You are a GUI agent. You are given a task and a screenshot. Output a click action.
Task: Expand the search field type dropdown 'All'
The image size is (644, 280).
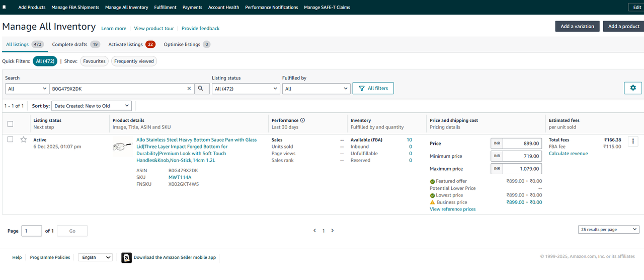[x=27, y=89]
